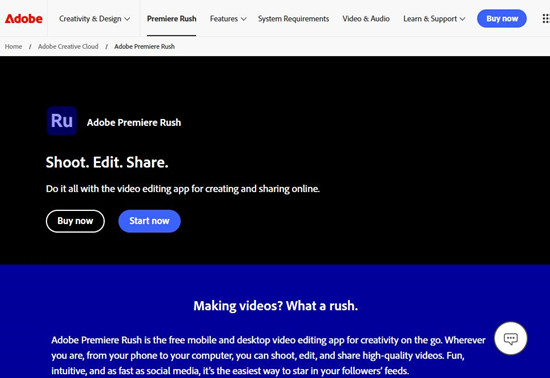Click the 'Making videos? What a rush.' heading
Image resolution: width=550 pixels, height=378 pixels.
point(275,306)
